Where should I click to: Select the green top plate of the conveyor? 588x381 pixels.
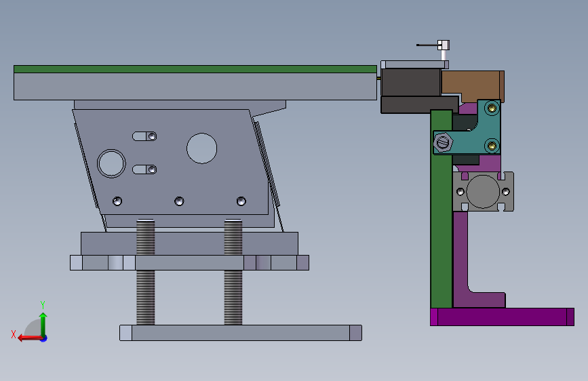195,69
